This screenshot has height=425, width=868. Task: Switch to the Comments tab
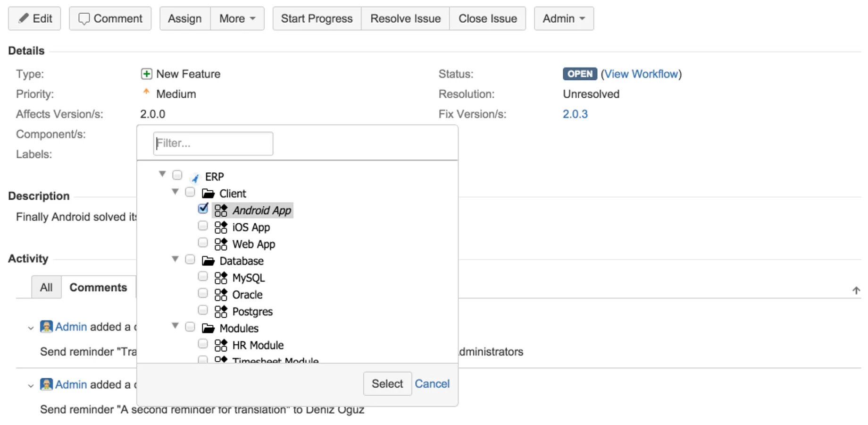tap(98, 288)
